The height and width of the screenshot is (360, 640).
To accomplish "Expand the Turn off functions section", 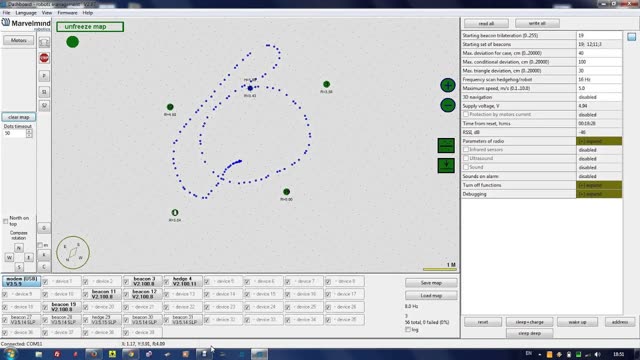I will pos(599,185).
